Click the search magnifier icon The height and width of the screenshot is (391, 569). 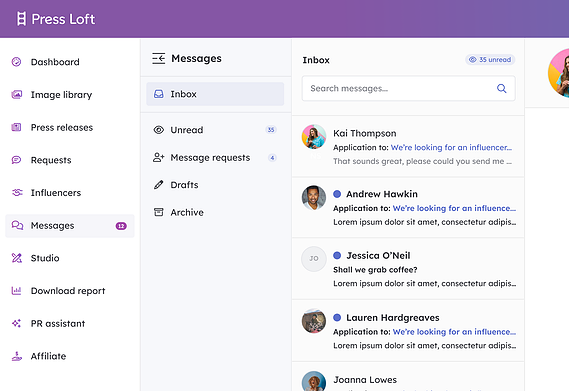point(502,88)
